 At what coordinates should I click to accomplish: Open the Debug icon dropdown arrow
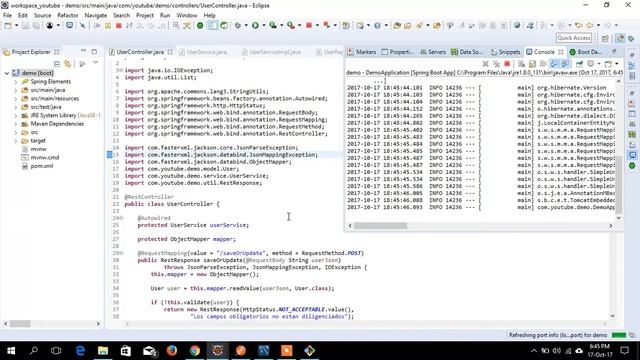point(246,25)
